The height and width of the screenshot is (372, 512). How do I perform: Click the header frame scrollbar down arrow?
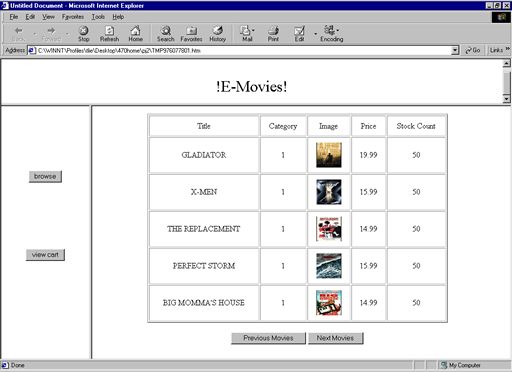click(x=506, y=99)
